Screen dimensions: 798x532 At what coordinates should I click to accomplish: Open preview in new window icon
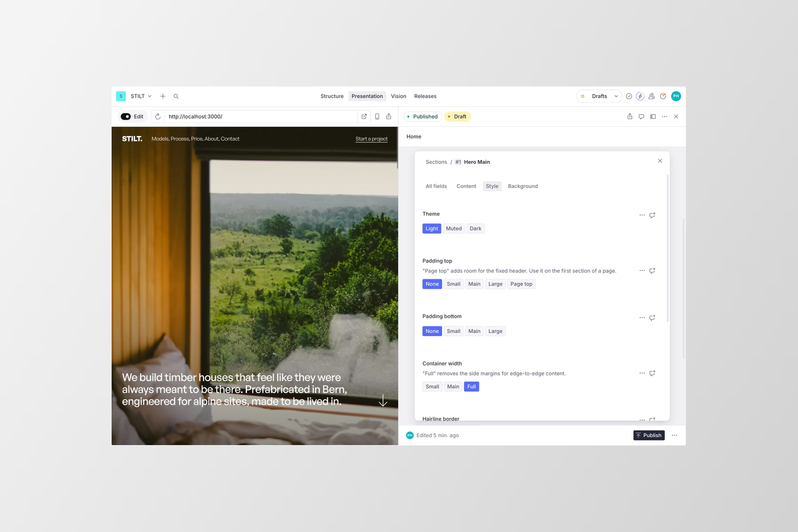[x=364, y=117]
